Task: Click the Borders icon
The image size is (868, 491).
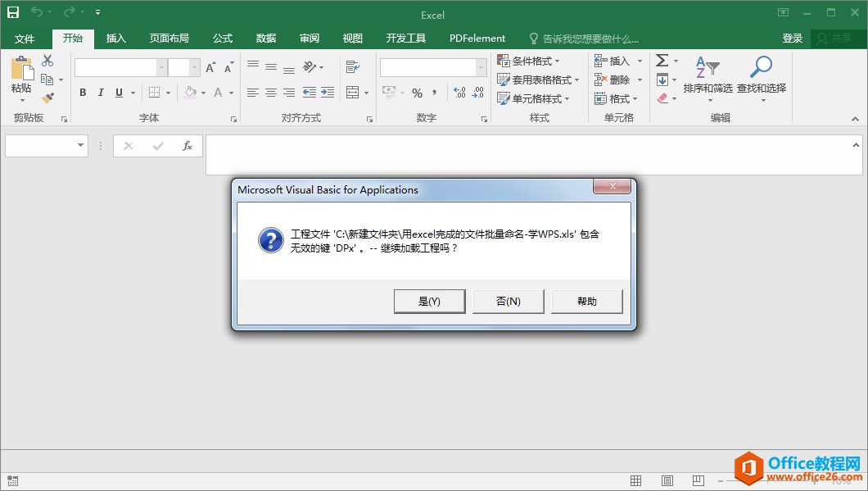Action: click(x=155, y=93)
